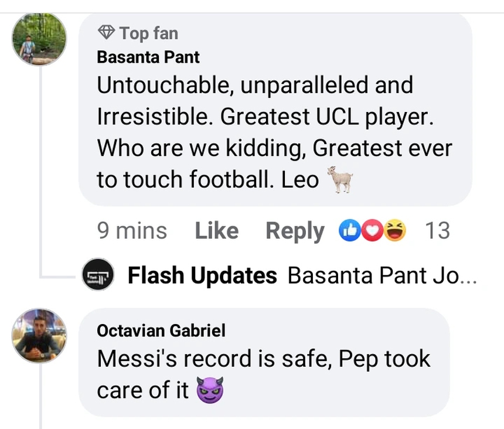Click the blue thumbs-up reaction icon
The image size is (504, 429).
pos(349,231)
